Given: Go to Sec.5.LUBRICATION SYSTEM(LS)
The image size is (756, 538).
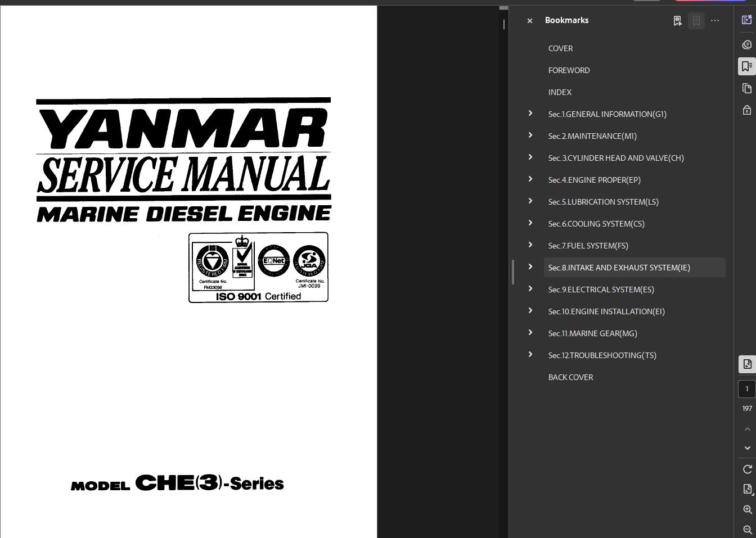Looking at the screenshot, I should tap(604, 202).
